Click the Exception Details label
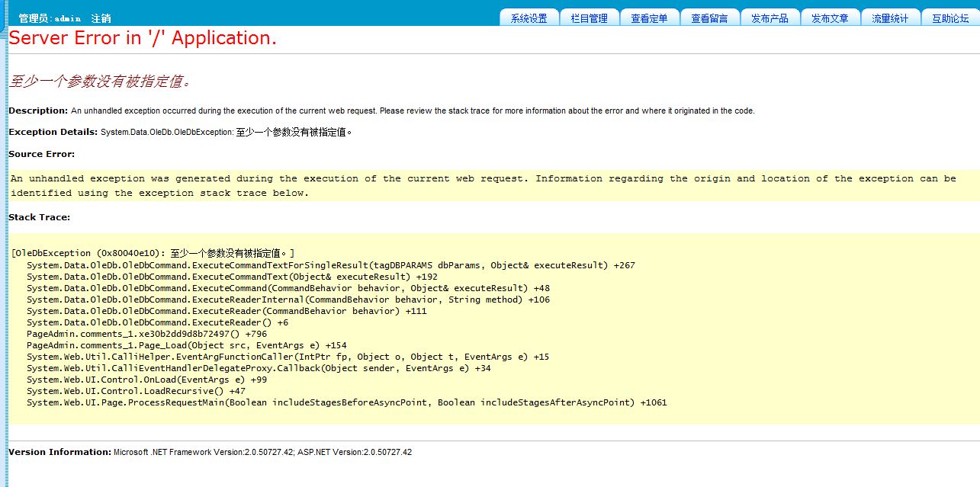The image size is (980, 487). (x=53, y=132)
